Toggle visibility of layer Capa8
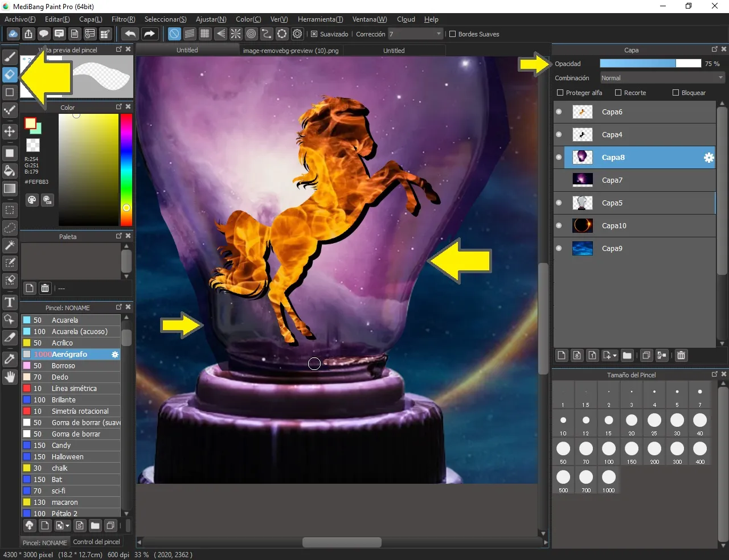Image resolution: width=729 pixels, height=560 pixels. 559,157
